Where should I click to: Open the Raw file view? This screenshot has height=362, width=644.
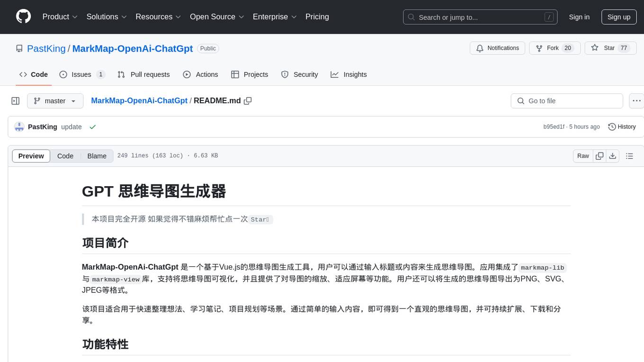tap(583, 156)
